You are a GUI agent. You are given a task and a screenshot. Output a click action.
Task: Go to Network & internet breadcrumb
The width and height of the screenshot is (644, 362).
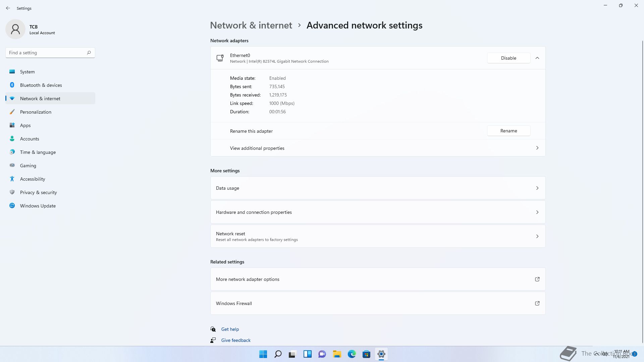(251, 25)
